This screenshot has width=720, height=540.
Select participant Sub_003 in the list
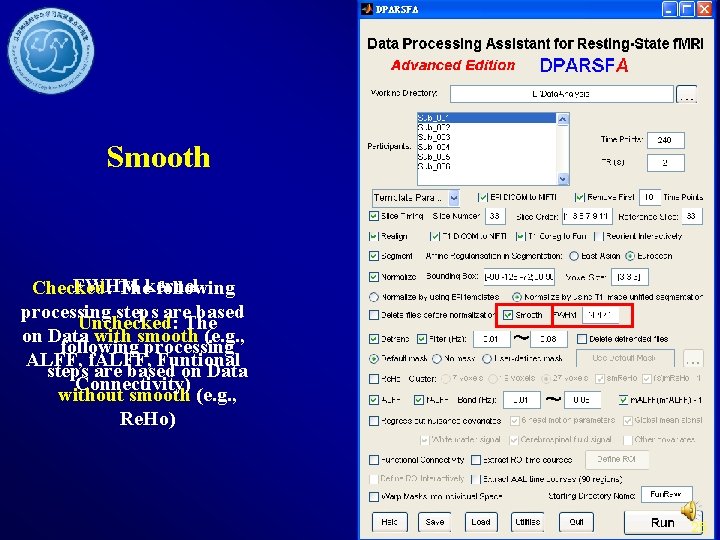pos(486,137)
